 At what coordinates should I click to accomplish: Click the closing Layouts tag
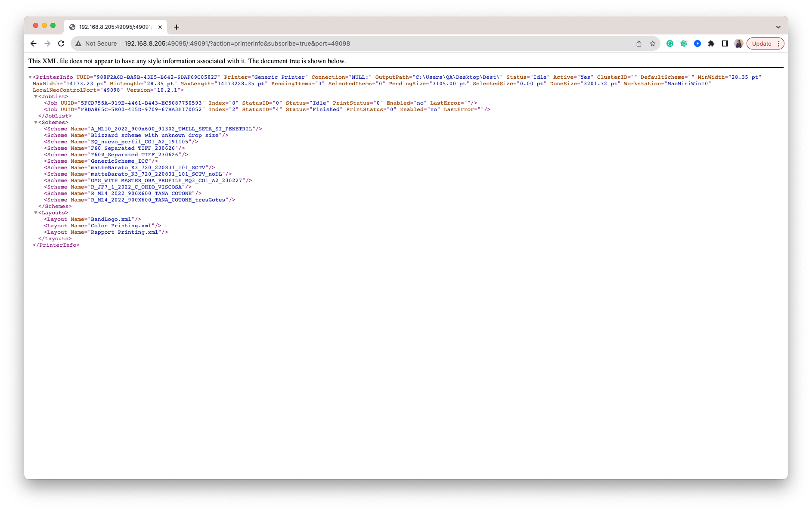pyautogui.click(x=55, y=238)
